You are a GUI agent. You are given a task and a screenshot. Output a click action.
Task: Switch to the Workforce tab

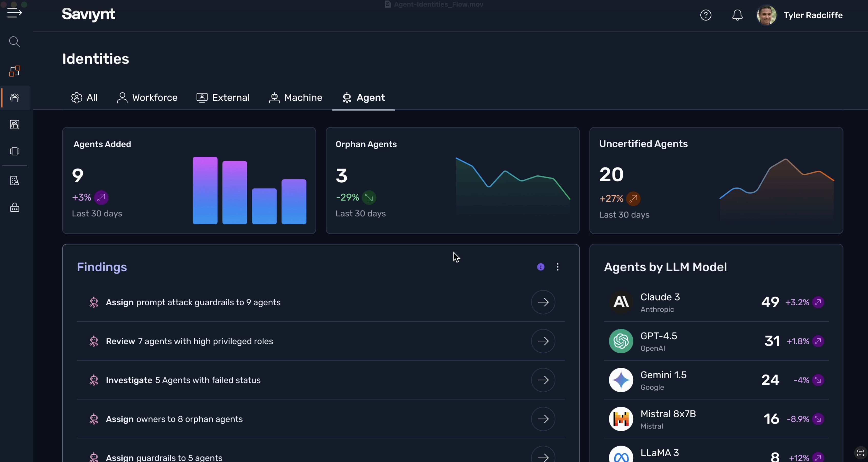coord(147,98)
